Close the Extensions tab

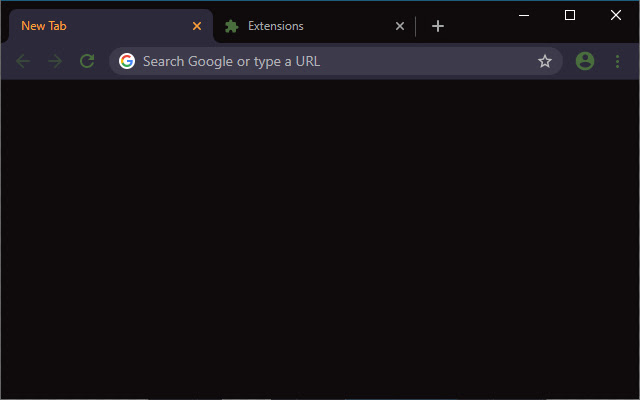(400, 26)
